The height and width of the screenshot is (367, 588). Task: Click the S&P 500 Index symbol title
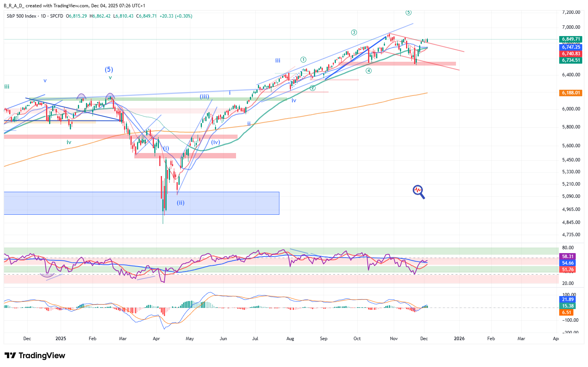21,16
